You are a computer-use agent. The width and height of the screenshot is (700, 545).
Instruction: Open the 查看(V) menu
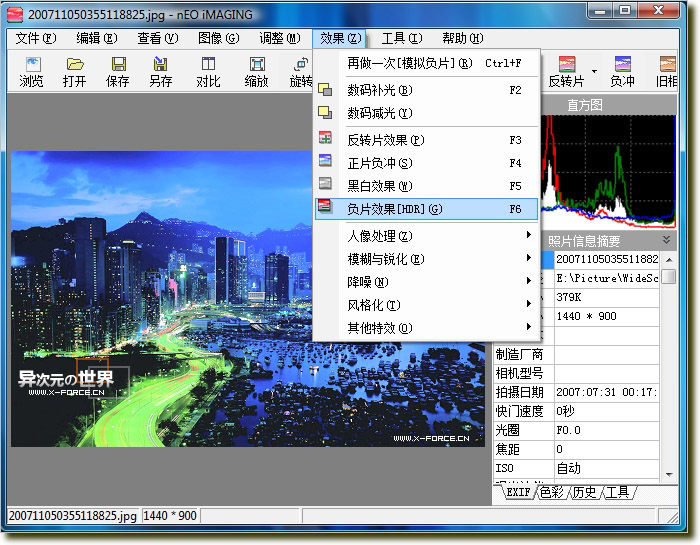(x=158, y=38)
